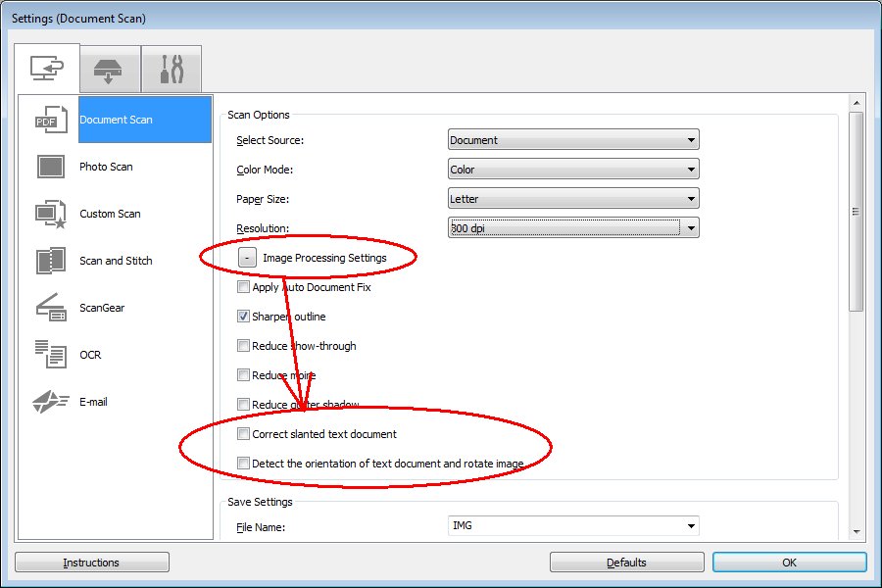The width and height of the screenshot is (882, 588).
Task: Select the OCR text icon
Action: pos(49,355)
